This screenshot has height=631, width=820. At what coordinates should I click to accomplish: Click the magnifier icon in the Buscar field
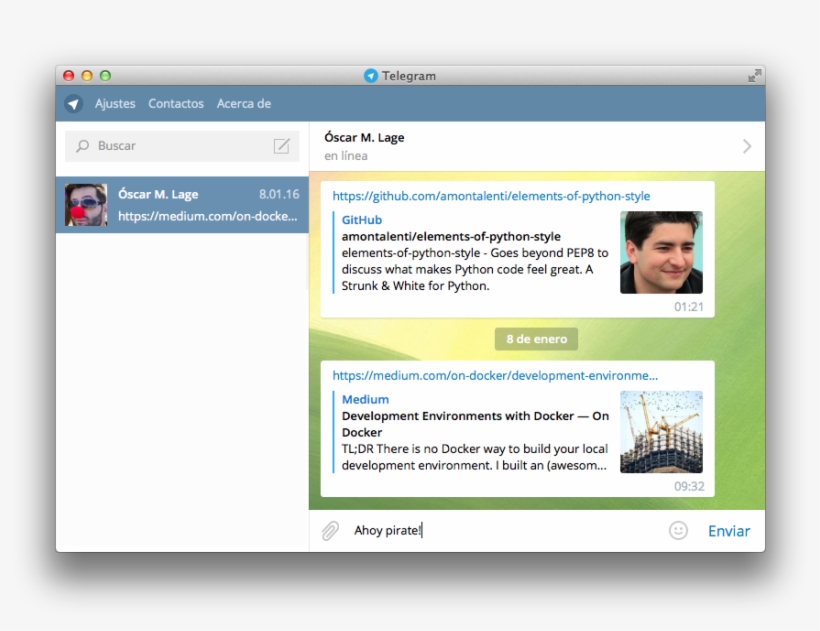coord(81,145)
